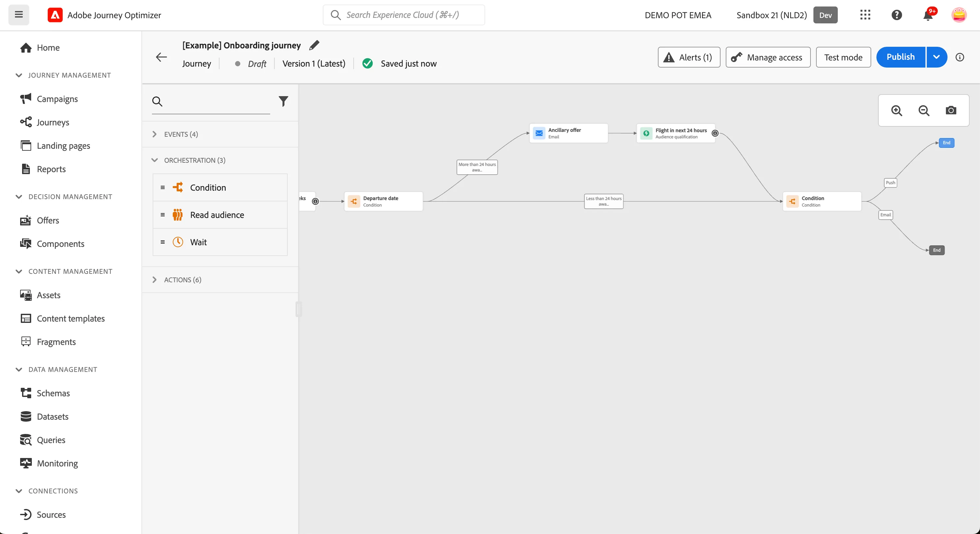Take a canvas snapshot with camera icon
Viewport: 980px width, 534px height.
951,110
